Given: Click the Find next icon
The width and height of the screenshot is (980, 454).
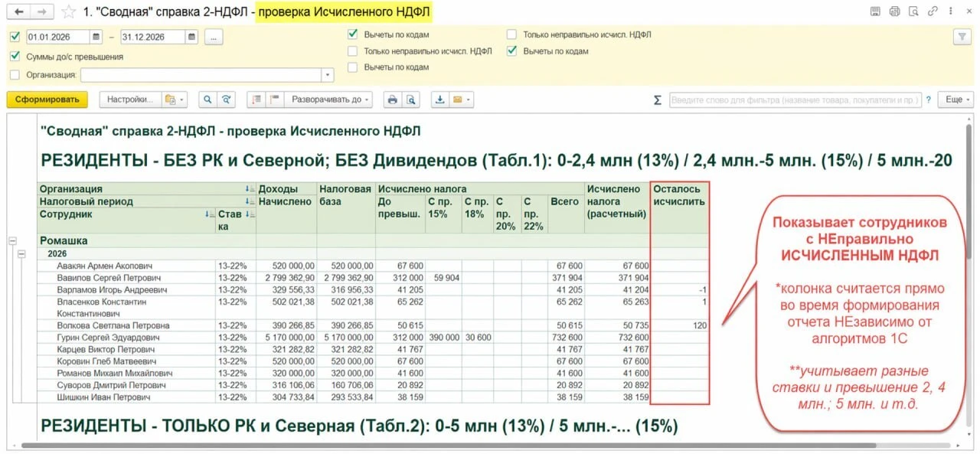Looking at the screenshot, I should (226, 100).
